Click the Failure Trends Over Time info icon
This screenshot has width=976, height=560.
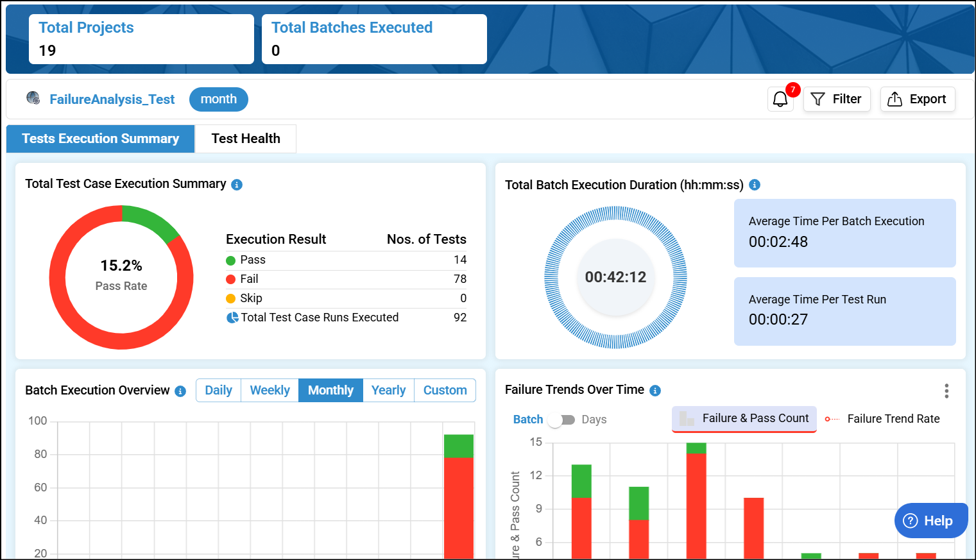coord(655,391)
